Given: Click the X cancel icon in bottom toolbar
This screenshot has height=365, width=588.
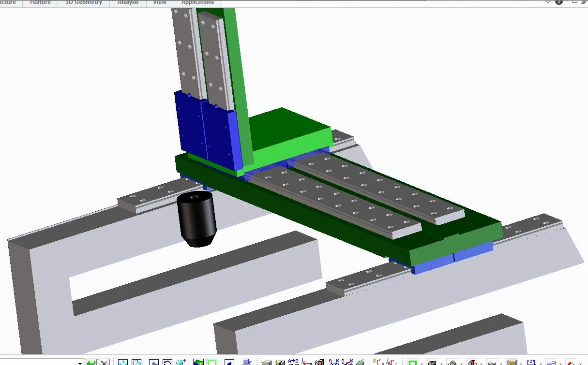Looking at the screenshot, I should point(104,362).
